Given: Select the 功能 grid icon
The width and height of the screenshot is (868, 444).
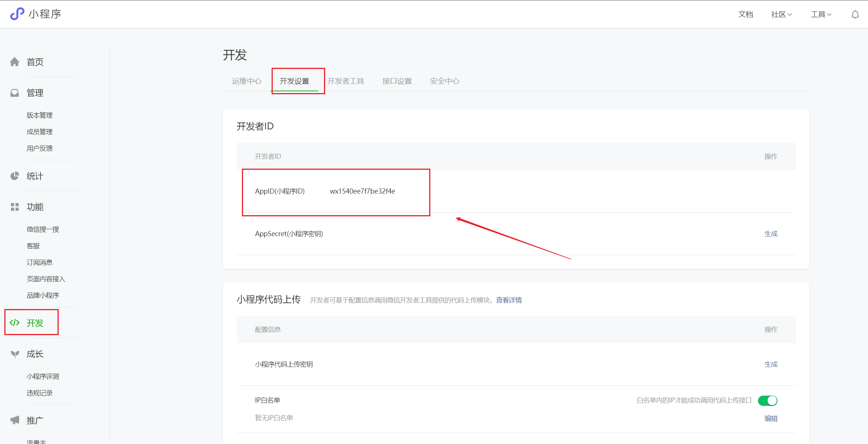Looking at the screenshot, I should (x=15, y=207).
